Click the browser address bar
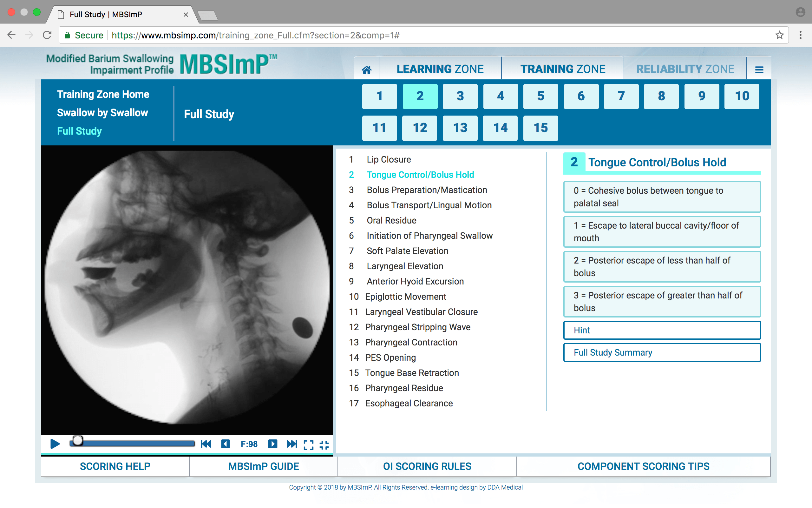 [x=423, y=35]
